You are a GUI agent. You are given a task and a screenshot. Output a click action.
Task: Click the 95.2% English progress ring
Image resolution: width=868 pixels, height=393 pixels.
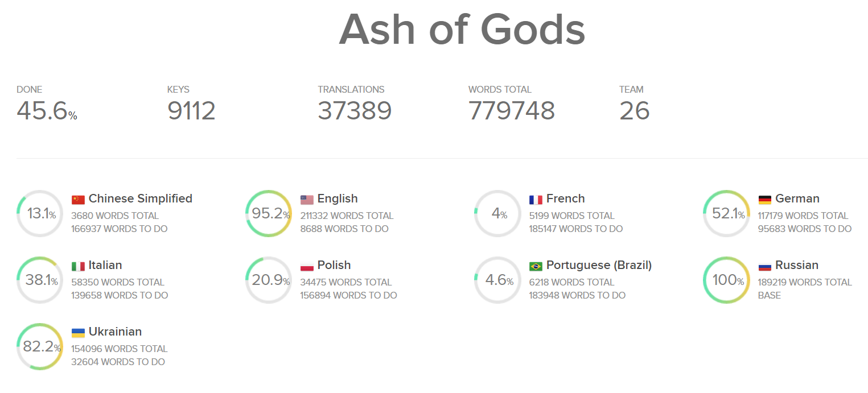coord(269,214)
